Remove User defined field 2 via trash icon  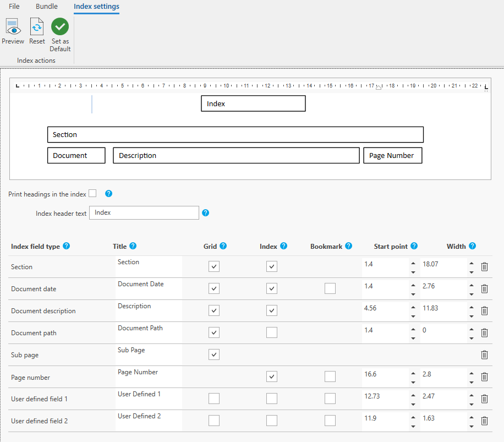(x=484, y=421)
